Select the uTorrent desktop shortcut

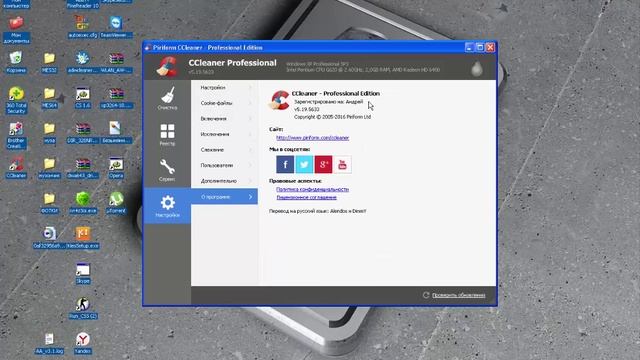point(116,202)
